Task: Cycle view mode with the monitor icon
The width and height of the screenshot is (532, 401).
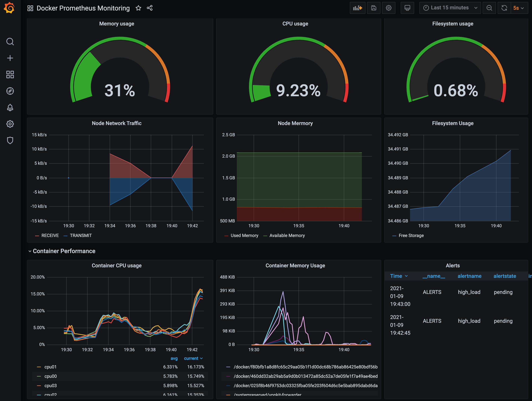Action: pyautogui.click(x=407, y=8)
